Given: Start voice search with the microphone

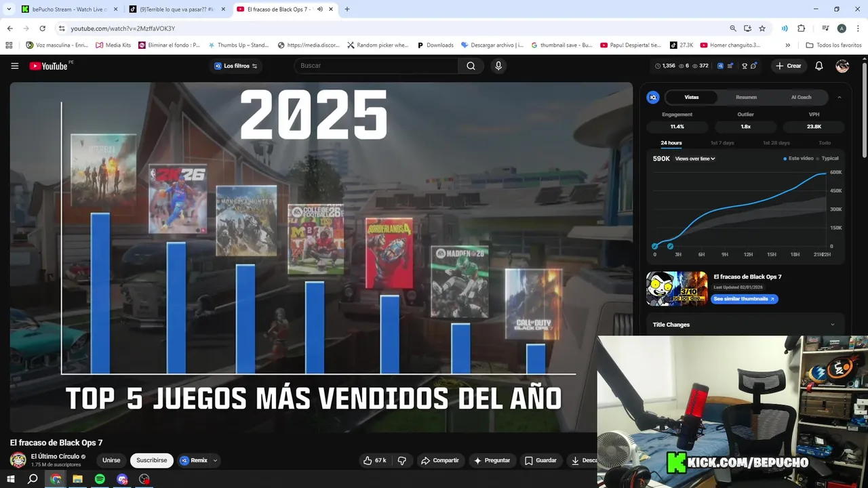Looking at the screenshot, I should coord(498,66).
